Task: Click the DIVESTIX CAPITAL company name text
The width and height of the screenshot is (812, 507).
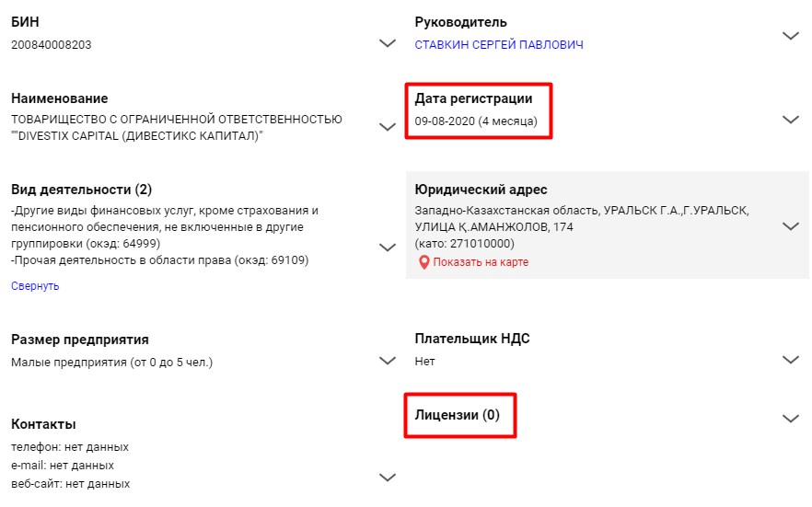Action: click(138, 136)
